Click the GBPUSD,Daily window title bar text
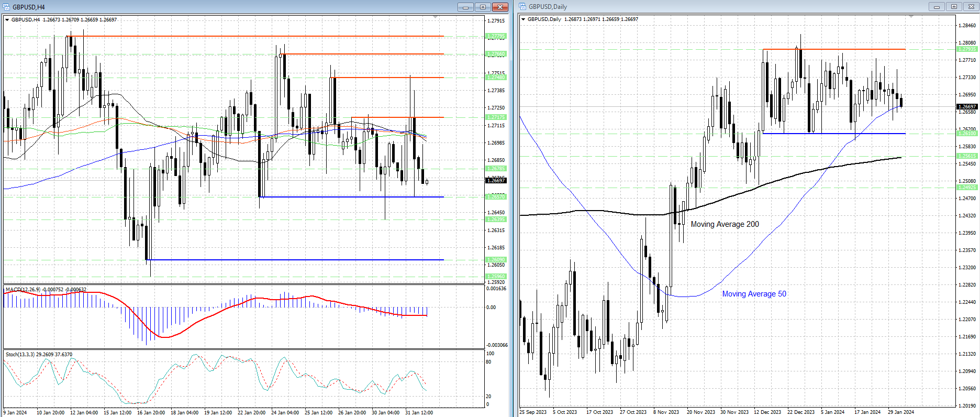Screen dimensions: 980x417 pos(548,7)
